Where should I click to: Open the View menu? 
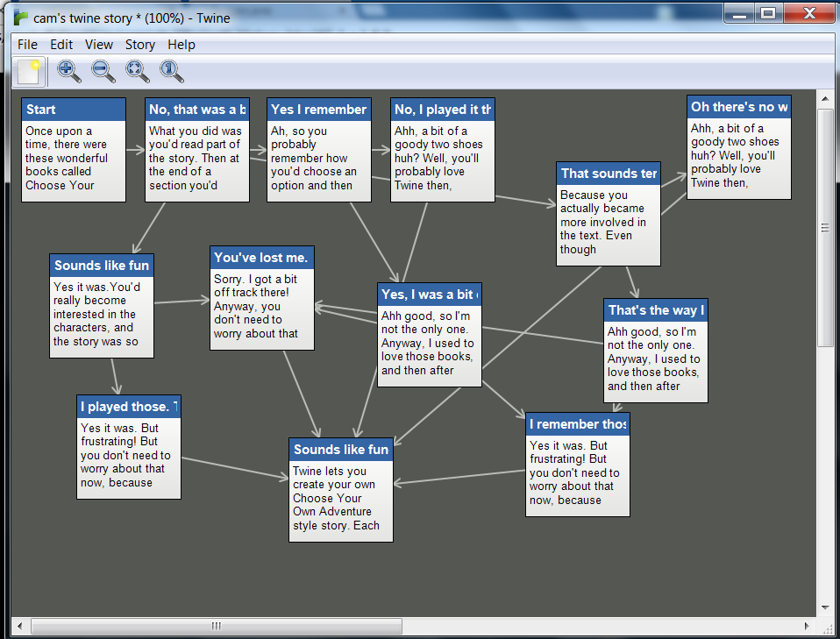98,45
